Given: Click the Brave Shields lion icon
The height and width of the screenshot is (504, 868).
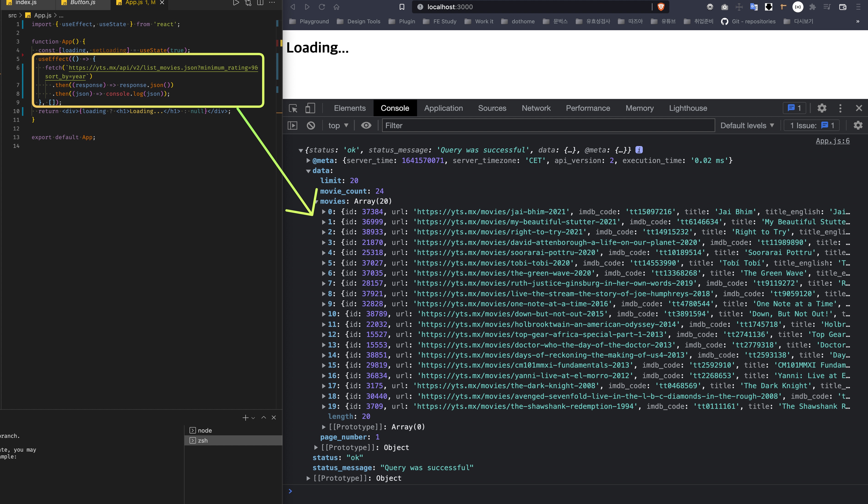Looking at the screenshot, I should [661, 7].
